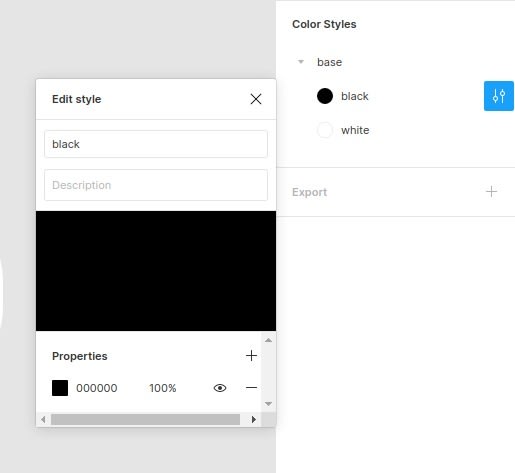Close the Edit style dialog
This screenshot has width=515, height=473.
[x=256, y=99]
